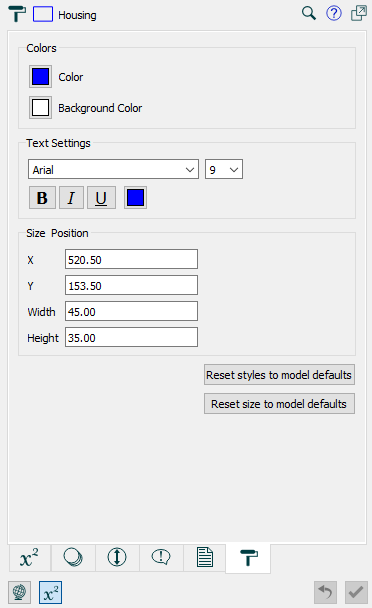Open the Documentation tab with page icon
Image resolution: width=372 pixels, height=608 pixels.
tap(204, 558)
